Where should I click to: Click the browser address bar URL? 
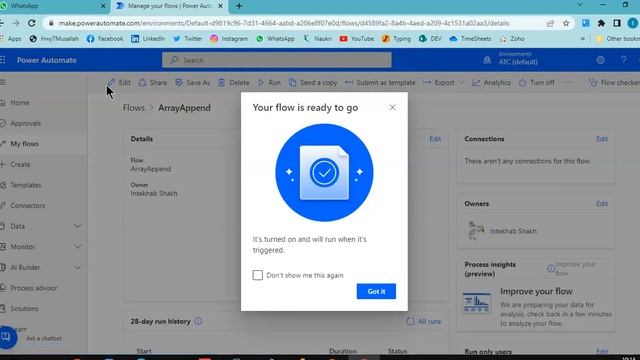284,23
